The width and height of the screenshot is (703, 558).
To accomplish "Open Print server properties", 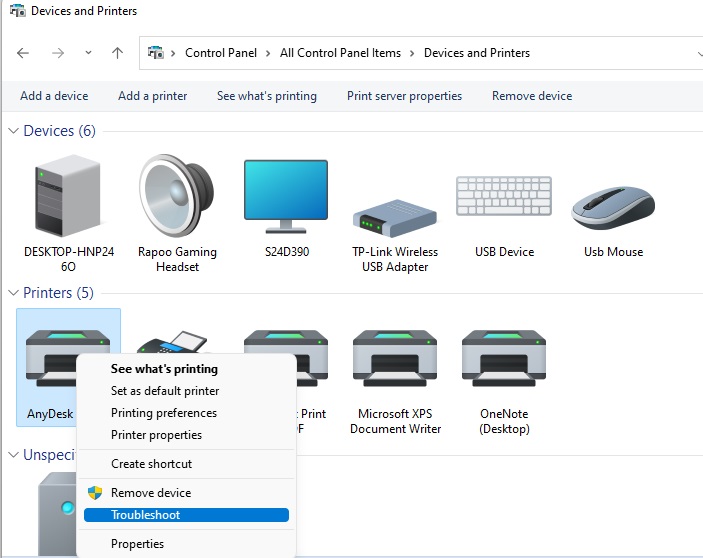I will (x=404, y=96).
